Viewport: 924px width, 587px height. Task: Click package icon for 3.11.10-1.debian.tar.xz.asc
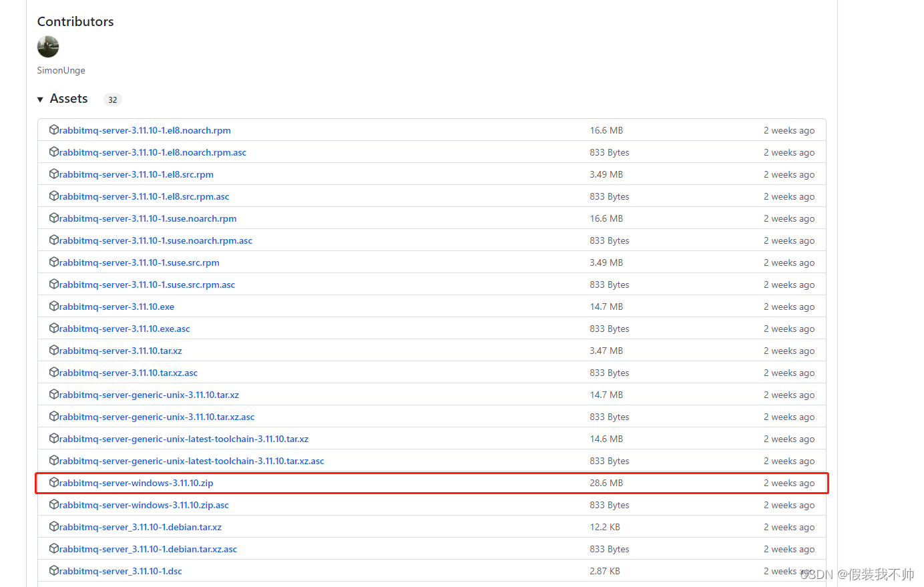click(x=54, y=548)
